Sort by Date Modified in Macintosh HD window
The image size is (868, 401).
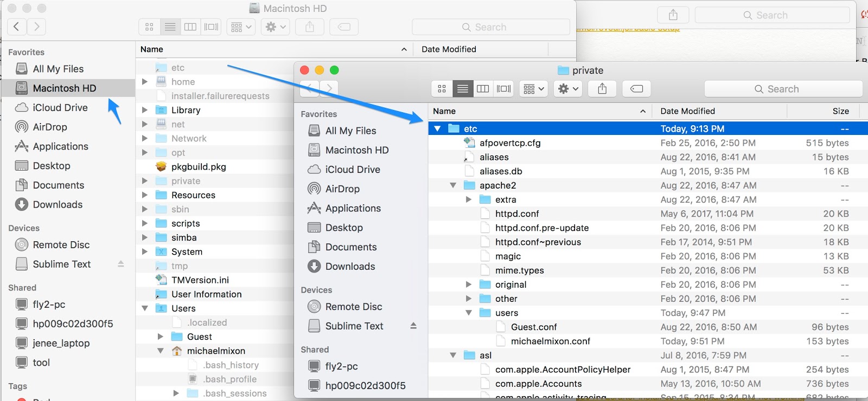coord(481,49)
